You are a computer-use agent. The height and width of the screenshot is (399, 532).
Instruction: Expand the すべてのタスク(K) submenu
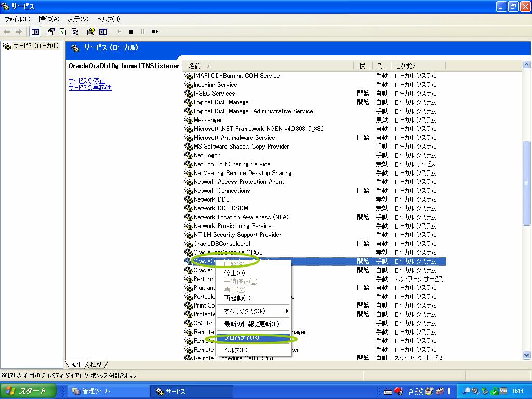point(253,311)
